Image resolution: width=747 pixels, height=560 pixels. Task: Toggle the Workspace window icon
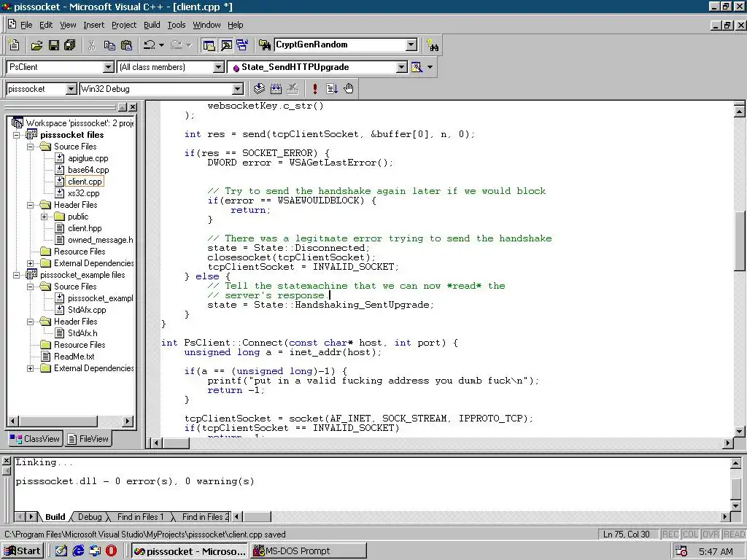pos(209,45)
